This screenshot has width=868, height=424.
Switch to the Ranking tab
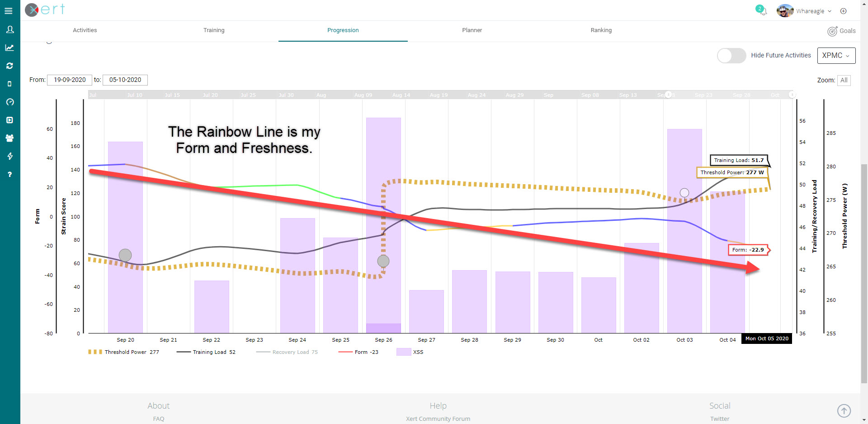[x=601, y=30]
